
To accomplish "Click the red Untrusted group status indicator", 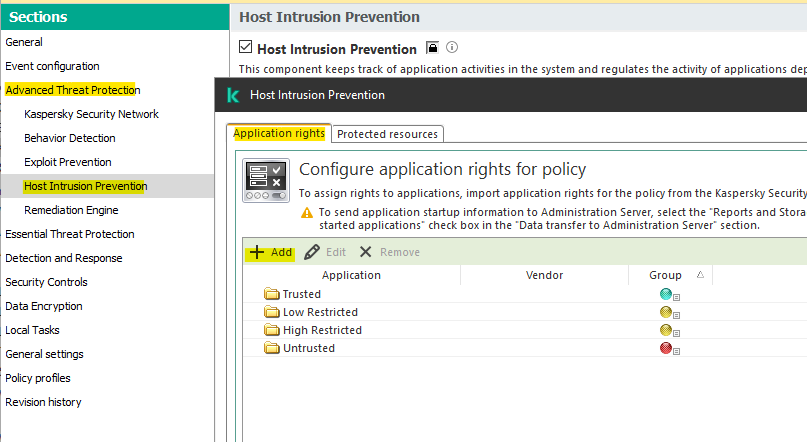I will (665, 348).
